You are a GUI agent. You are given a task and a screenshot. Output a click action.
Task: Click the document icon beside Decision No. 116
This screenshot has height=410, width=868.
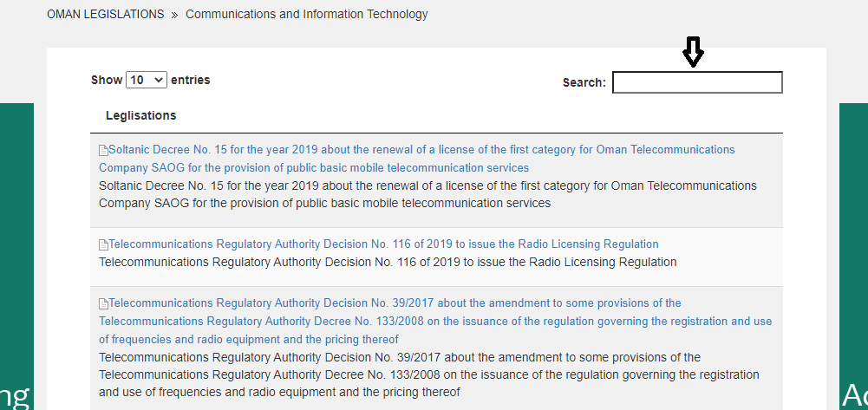point(103,244)
